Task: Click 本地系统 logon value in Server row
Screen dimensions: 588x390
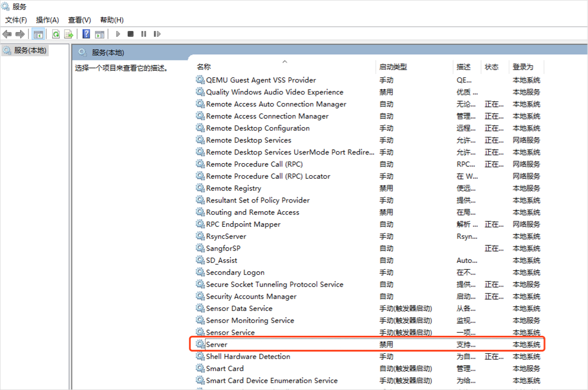Action: tap(527, 344)
